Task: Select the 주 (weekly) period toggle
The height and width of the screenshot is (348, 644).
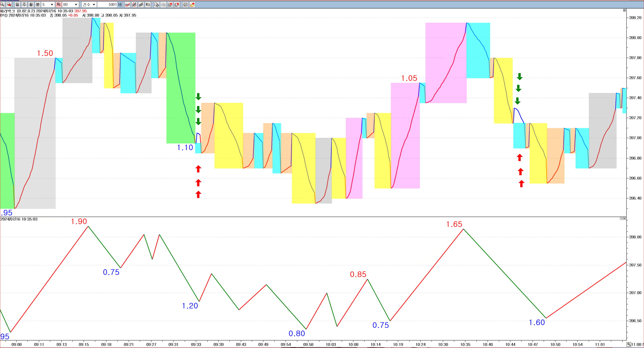Action: click(24, 5)
